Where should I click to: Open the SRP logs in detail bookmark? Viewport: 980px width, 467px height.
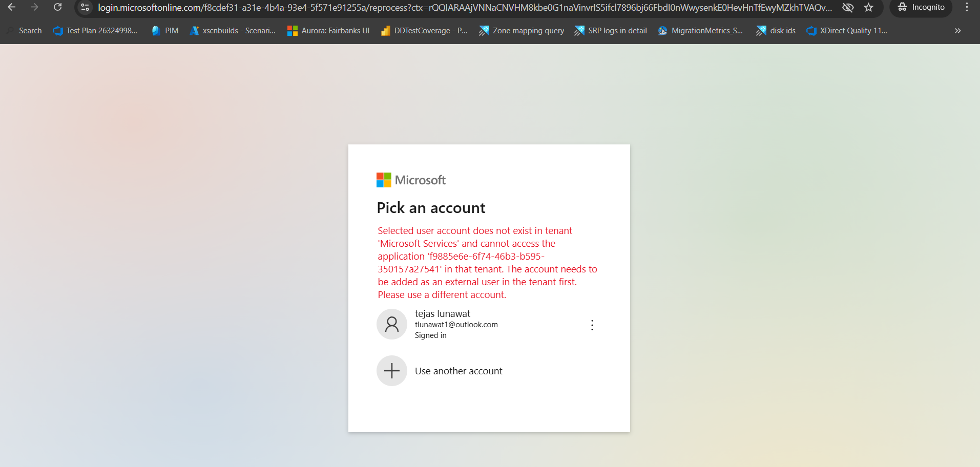(x=611, y=31)
